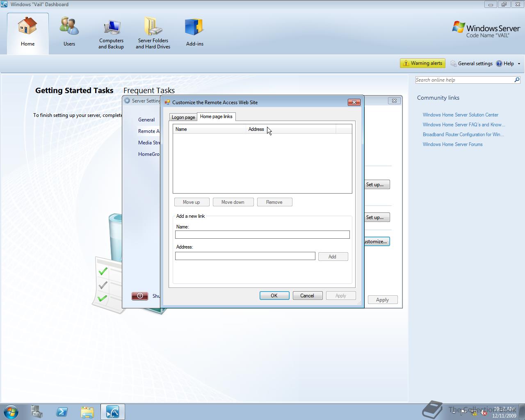Click the Customize dialog title icon
Screen dimensions: 525x420
tap(167, 102)
